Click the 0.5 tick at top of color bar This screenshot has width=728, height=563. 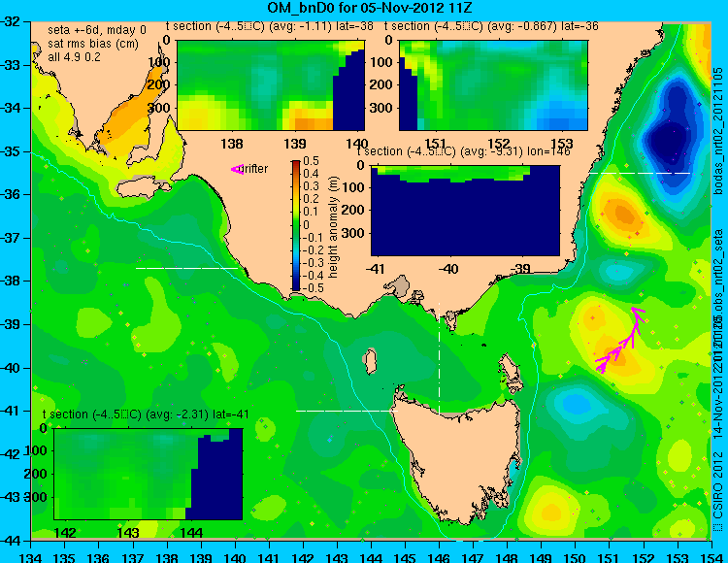point(311,161)
